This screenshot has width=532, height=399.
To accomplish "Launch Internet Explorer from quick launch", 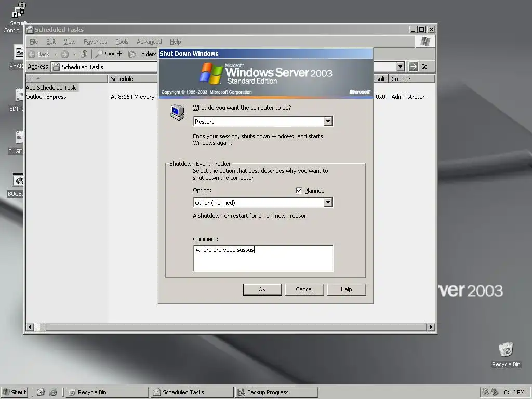I will pyautogui.click(x=54, y=392).
